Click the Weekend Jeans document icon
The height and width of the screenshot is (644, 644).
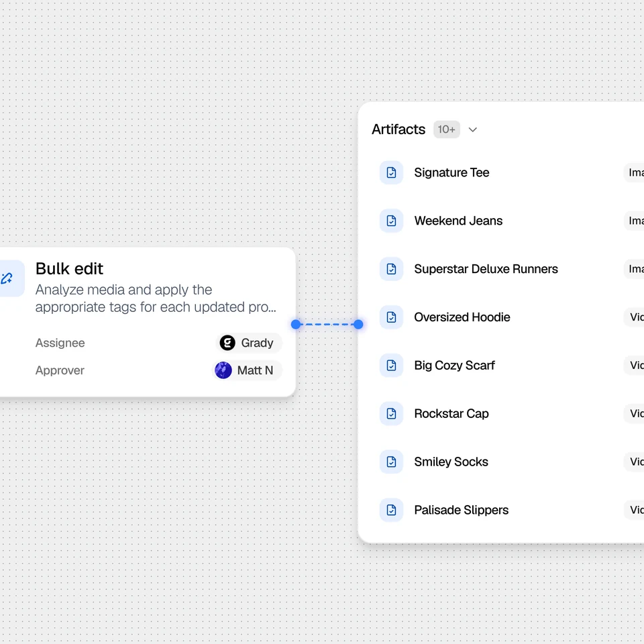[x=391, y=221]
